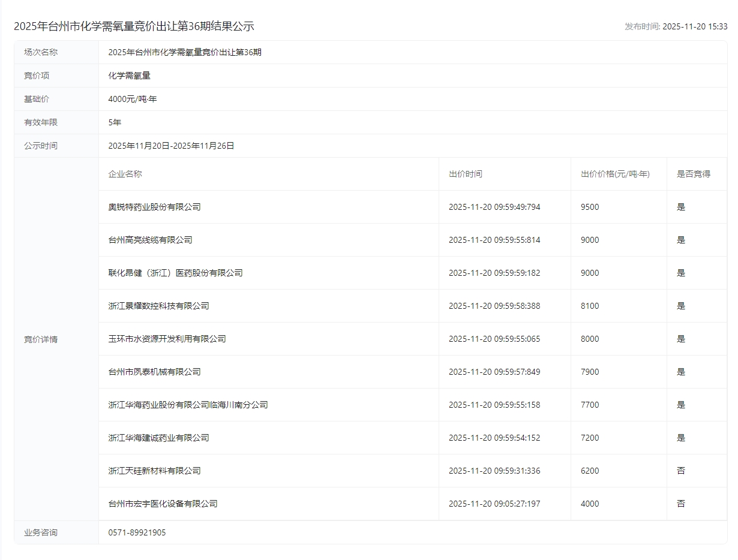Click 台州市夙泰机械有限公司 company name
The width and height of the screenshot is (738, 560).
coord(154,372)
